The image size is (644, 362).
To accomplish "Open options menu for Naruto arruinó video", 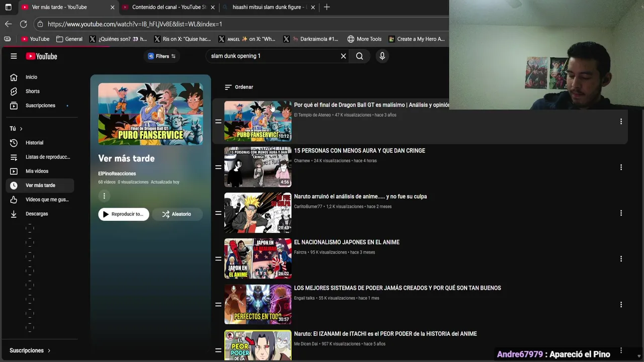I will coord(621,213).
